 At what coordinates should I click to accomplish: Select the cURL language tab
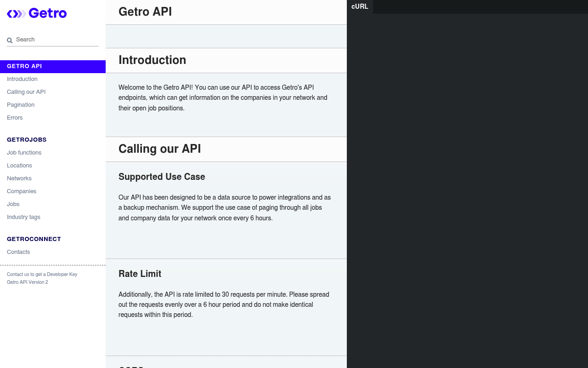point(360,6)
